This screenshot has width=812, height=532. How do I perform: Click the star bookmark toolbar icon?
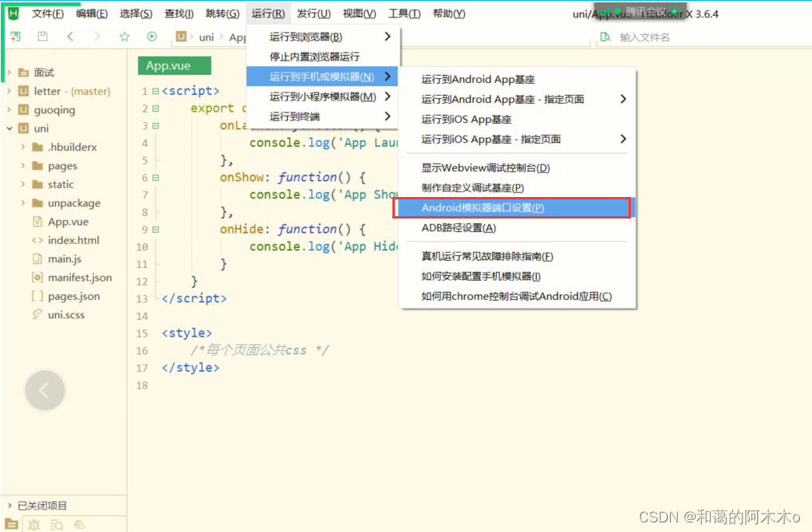click(124, 36)
